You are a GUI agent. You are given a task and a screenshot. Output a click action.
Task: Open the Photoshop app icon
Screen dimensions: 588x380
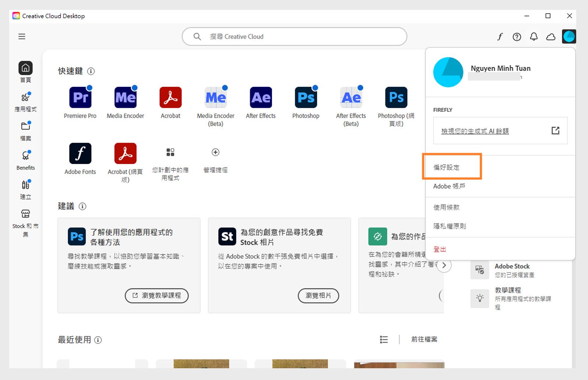(305, 97)
